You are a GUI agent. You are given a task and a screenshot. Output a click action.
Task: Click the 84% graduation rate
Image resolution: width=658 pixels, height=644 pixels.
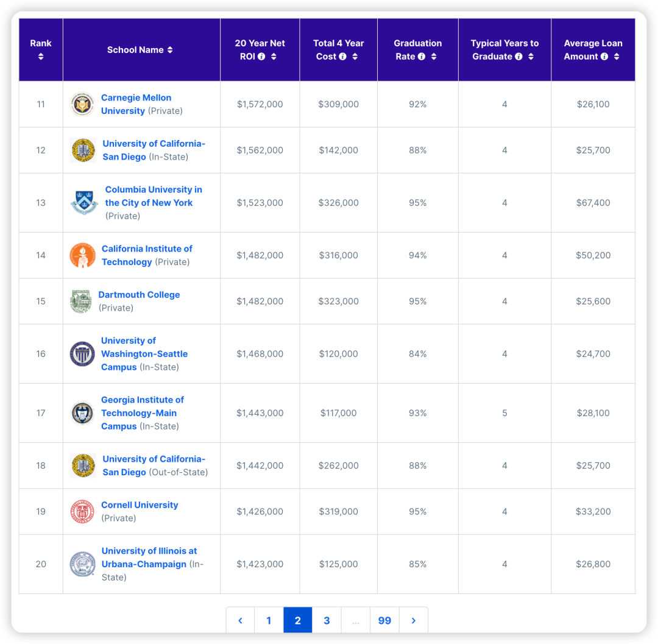(x=418, y=353)
